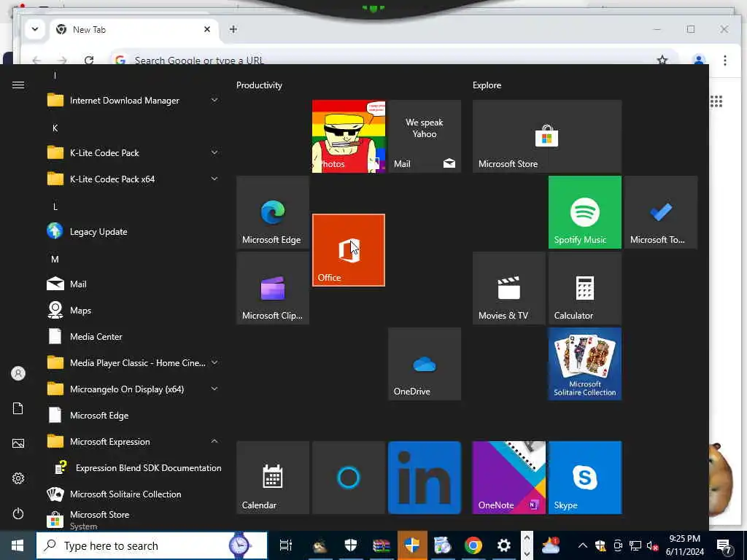Open the Settings gear on the taskbar

coord(503,545)
